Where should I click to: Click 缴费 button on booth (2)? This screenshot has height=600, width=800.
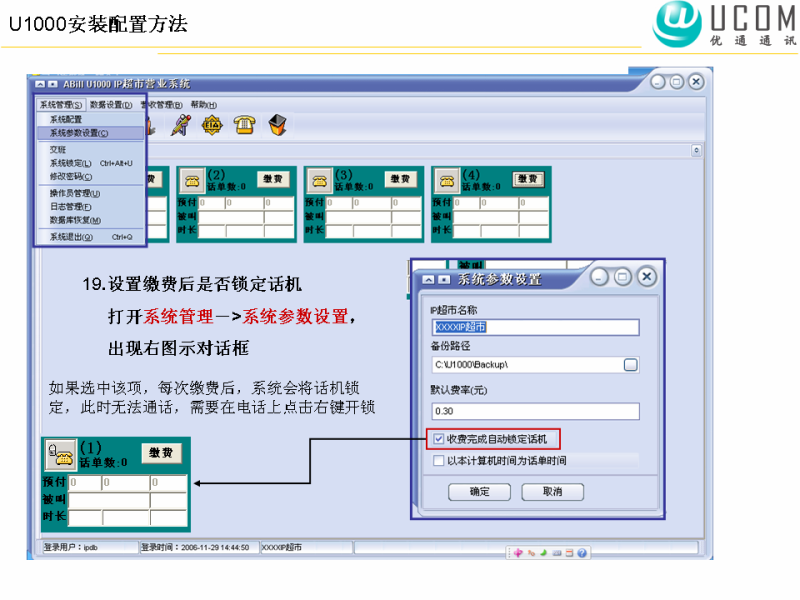point(272,179)
